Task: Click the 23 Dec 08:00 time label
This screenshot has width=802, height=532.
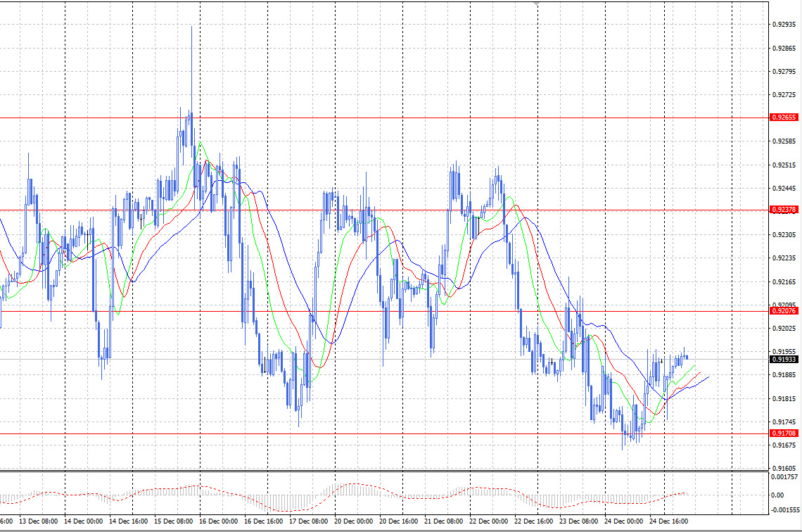Action: (x=578, y=521)
